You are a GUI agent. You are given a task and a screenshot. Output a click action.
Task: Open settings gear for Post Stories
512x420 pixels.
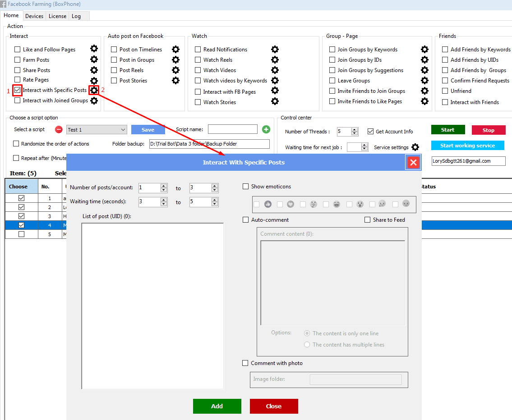tap(175, 81)
